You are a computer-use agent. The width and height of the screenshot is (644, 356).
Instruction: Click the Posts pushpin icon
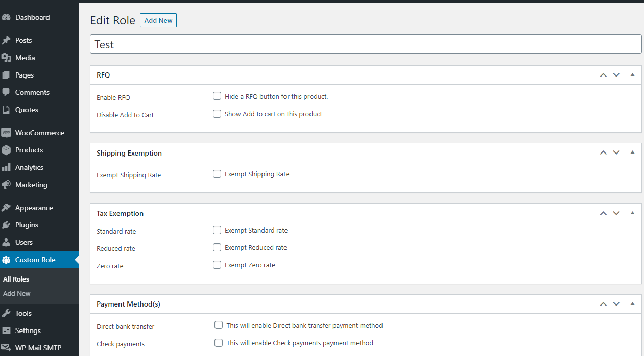[6, 40]
